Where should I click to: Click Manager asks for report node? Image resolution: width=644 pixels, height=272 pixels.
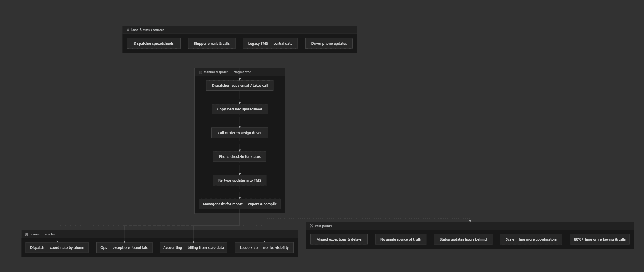(x=240, y=204)
